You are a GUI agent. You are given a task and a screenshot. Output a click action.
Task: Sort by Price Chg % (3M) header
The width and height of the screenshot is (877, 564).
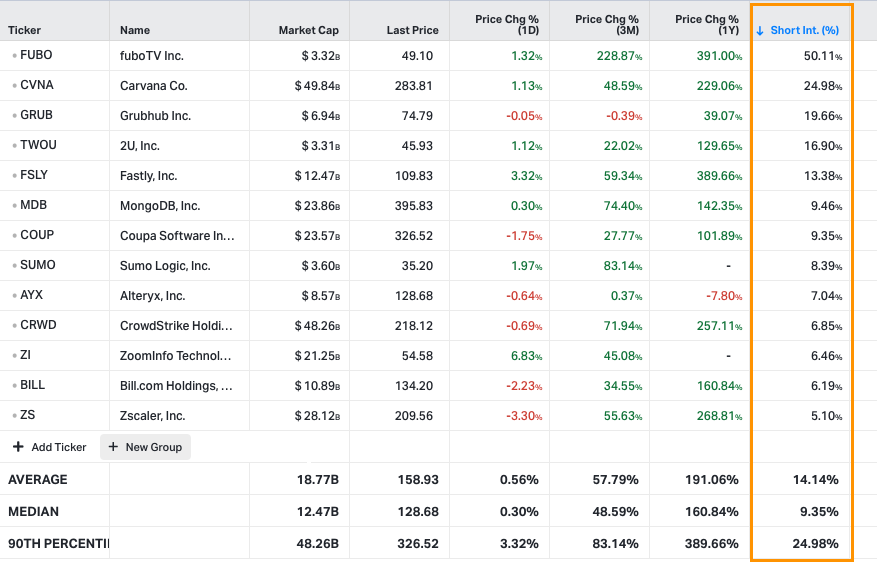click(607, 25)
